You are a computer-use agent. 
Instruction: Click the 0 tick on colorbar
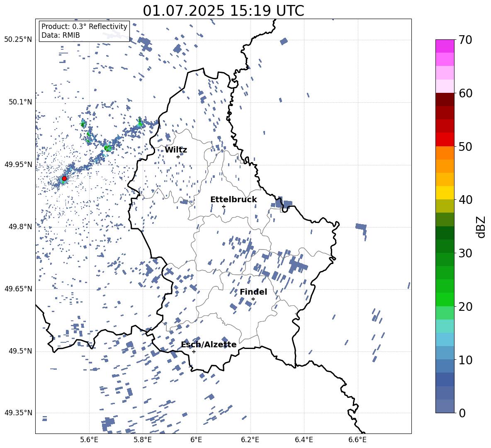click(x=462, y=413)
